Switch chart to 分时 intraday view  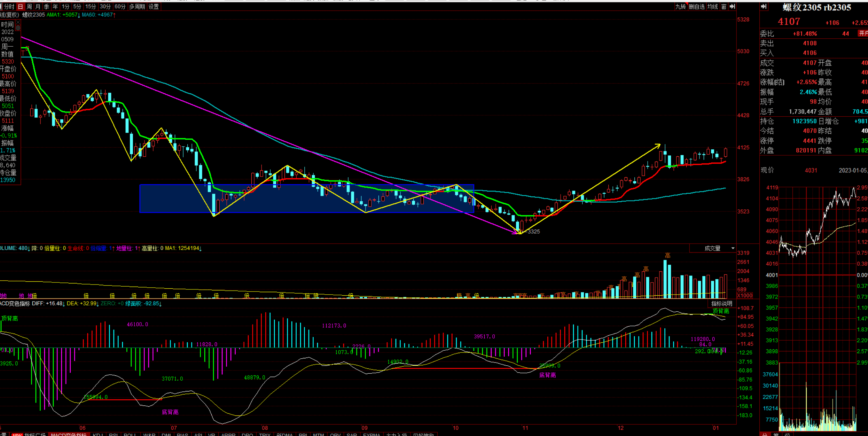point(9,7)
